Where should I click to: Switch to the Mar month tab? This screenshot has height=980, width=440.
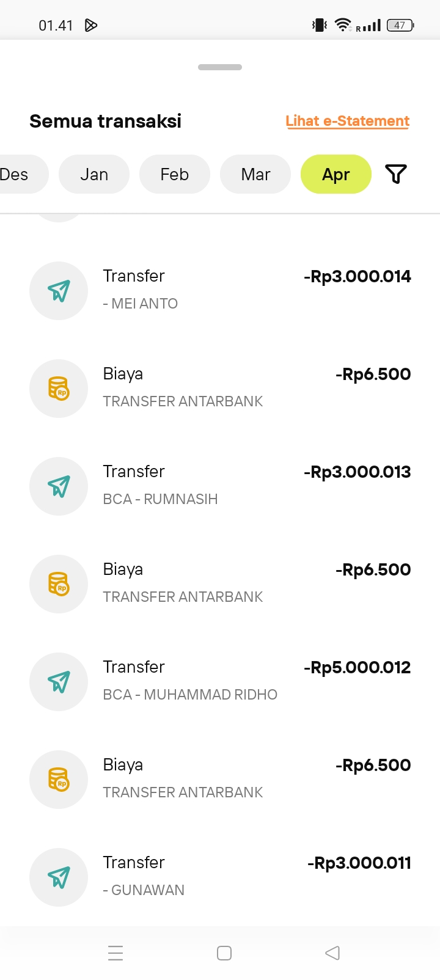pos(255,174)
